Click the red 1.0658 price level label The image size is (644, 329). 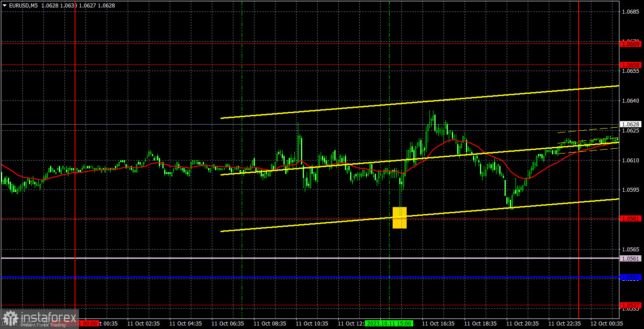[631, 65]
